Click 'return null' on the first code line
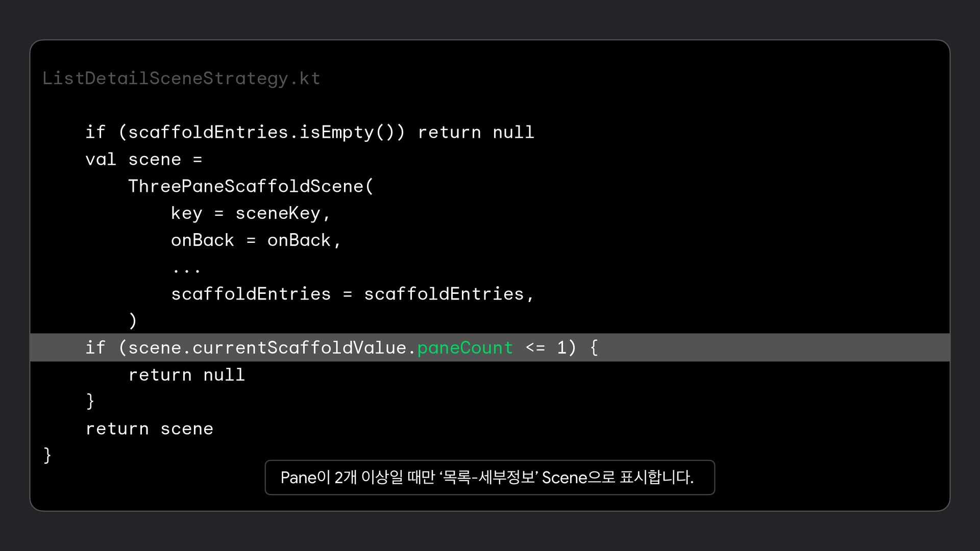This screenshot has width=980, height=551. [x=476, y=133]
